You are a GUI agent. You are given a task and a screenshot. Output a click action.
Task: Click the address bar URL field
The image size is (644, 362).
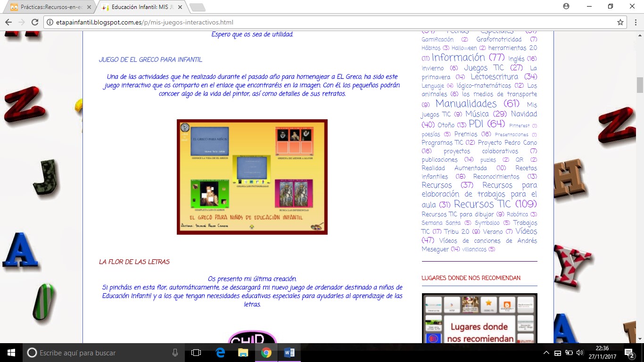coord(330,22)
